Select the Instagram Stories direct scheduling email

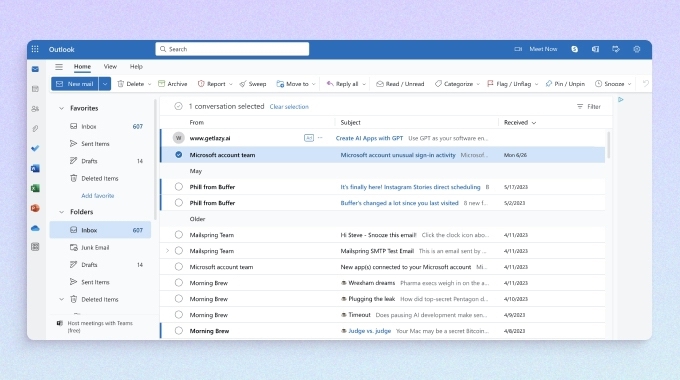pyautogui.click(x=179, y=187)
